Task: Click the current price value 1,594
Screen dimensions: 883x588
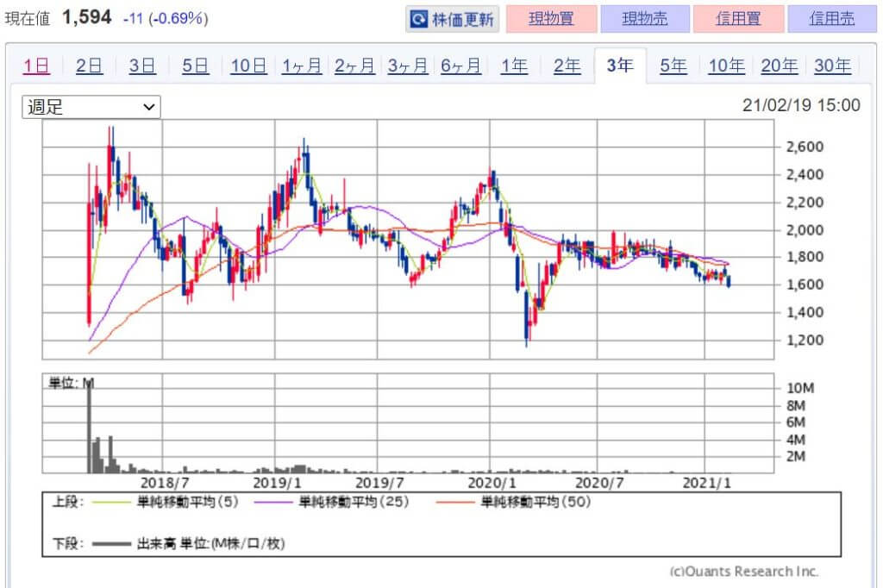Action: click(x=87, y=17)
